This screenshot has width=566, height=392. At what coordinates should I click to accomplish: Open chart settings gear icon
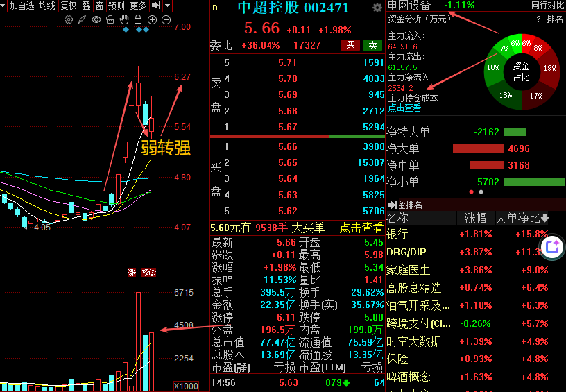click(x=68, y=20)
